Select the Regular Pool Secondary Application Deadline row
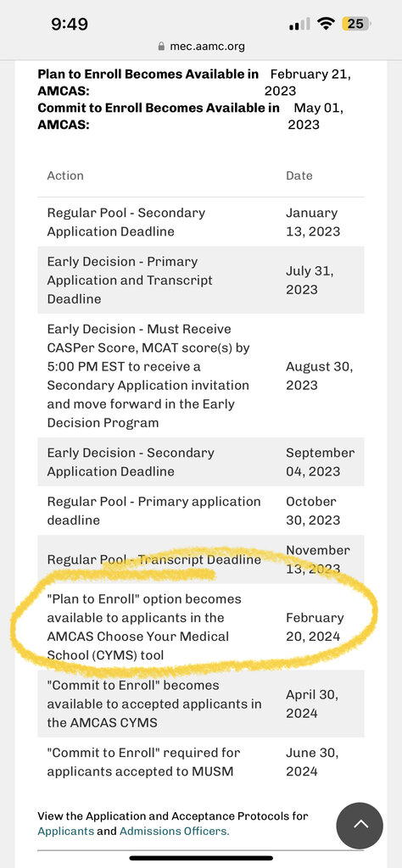The height and width of the screenshot is (868, 402). point(201,222)
